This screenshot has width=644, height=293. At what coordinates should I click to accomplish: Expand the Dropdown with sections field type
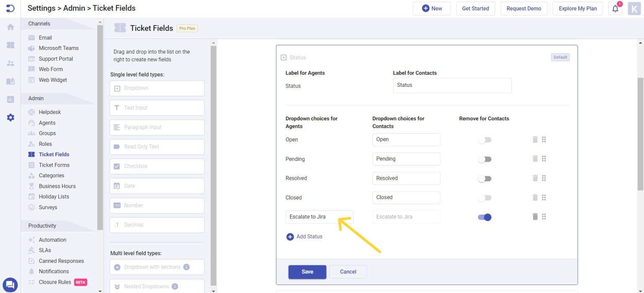[157, 267]
